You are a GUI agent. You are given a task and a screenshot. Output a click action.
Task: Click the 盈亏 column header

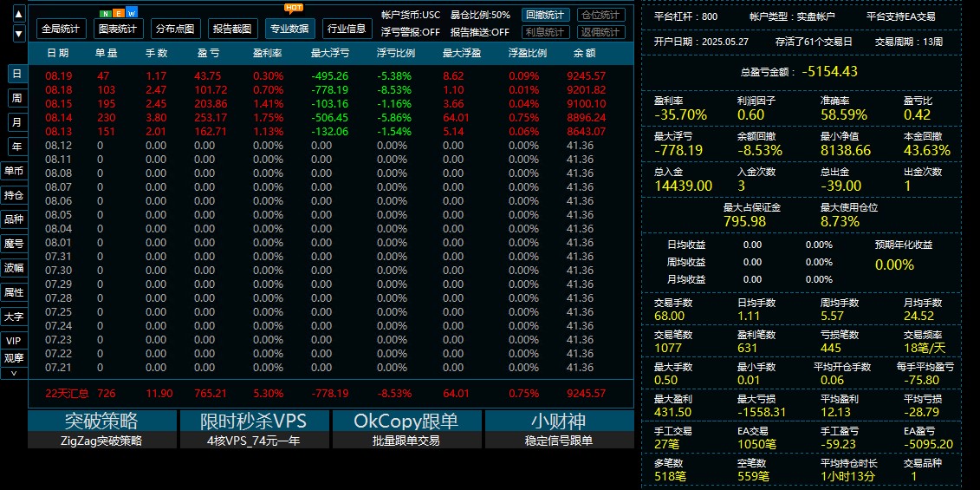tap(207, 53)
